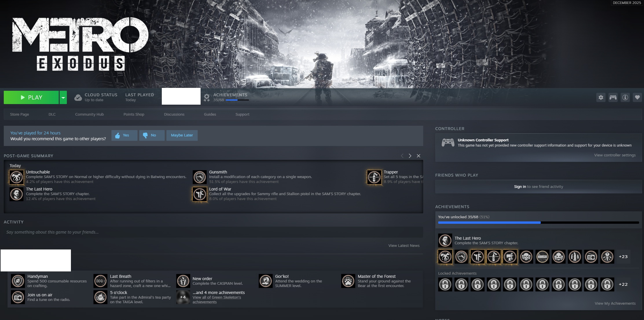The image size is (644, 320).
Task: Open the game info icon
Action: (x=625, y=97)
